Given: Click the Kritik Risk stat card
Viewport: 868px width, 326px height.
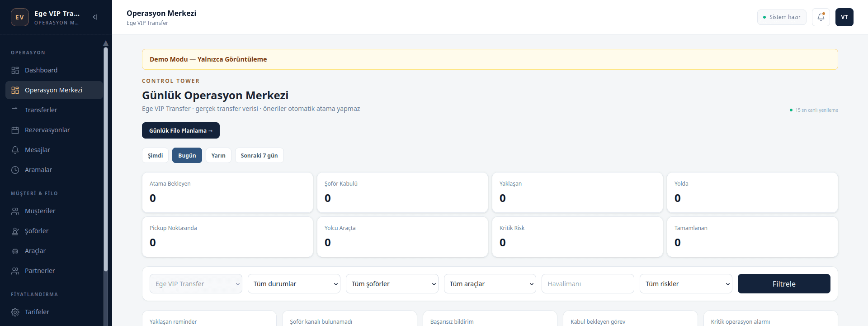Looking at the screenshot, I should click(x=577, y=237).
